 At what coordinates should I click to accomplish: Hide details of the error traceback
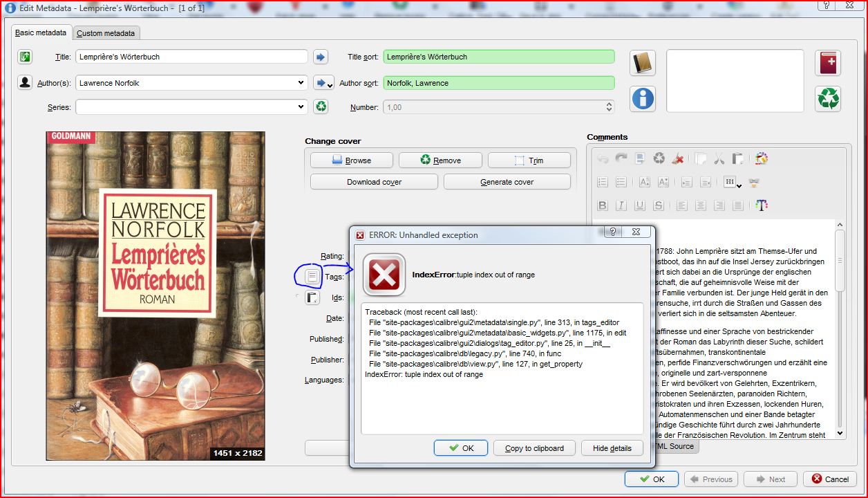click(x=612, y=448)
